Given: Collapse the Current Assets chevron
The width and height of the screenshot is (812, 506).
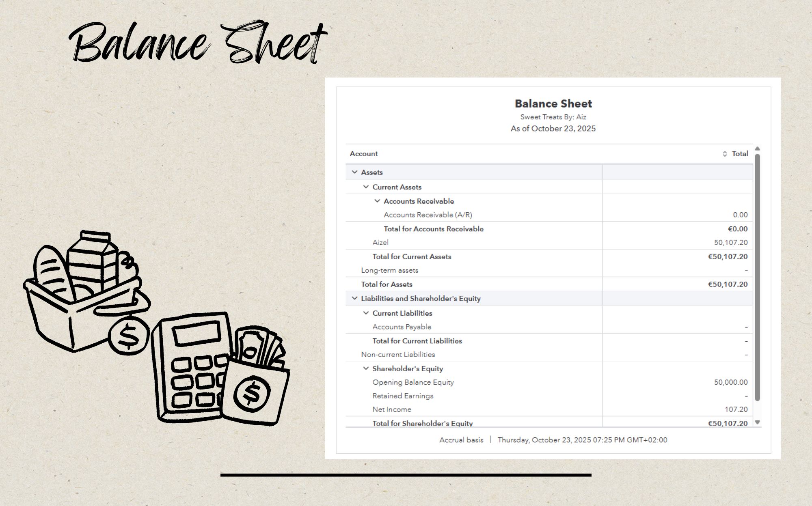Looking at the screenshot, I should 366,187.
